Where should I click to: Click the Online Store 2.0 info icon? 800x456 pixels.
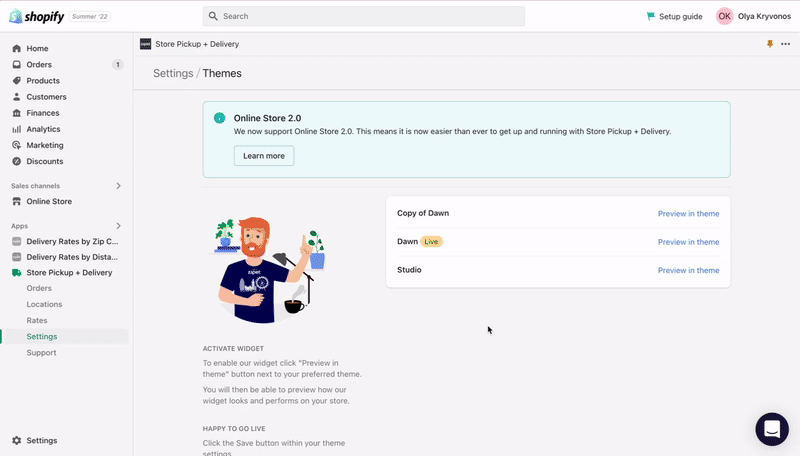219,118
